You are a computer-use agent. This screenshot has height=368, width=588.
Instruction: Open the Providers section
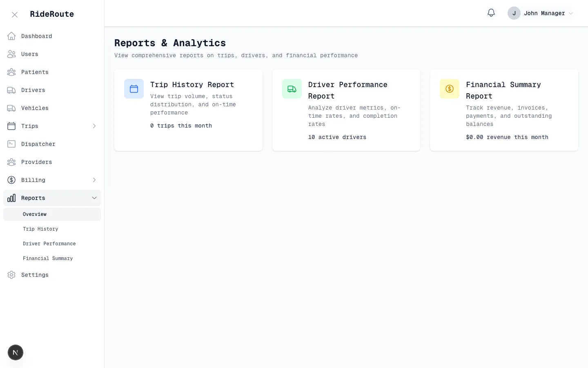[52, 162]
